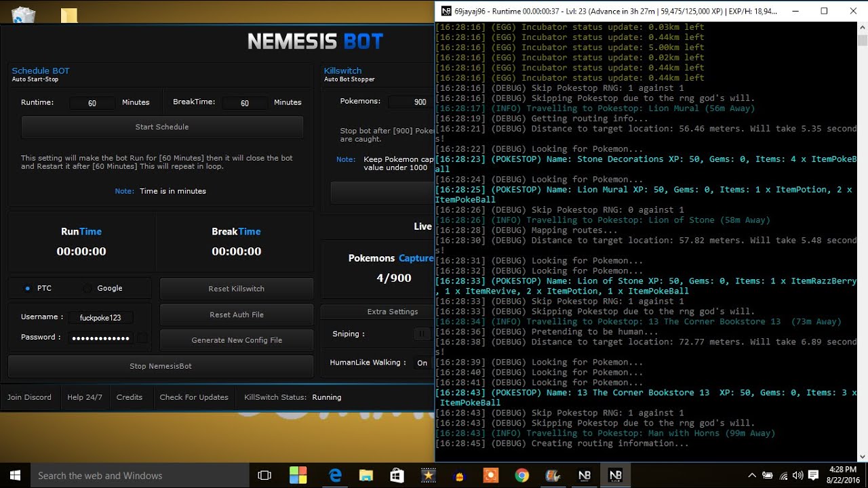Open the colorful tiles app in the taskbar
The image size is (868, 488).
(298, 476)
